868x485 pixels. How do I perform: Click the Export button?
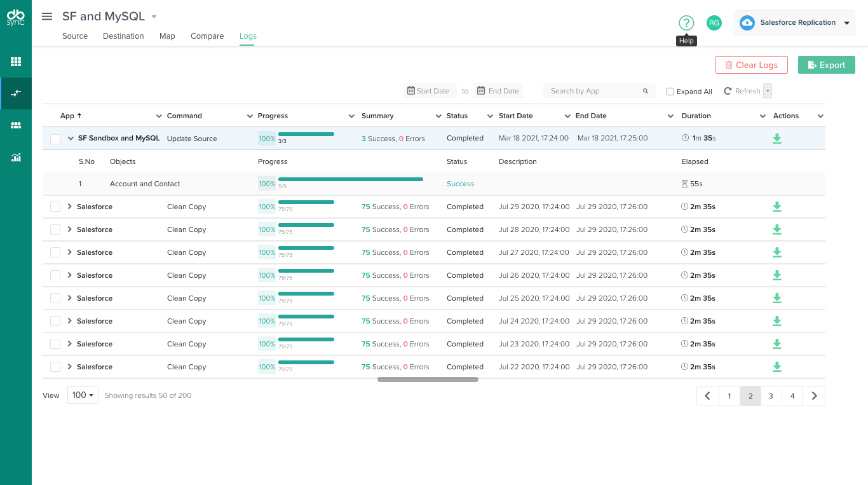pos(827,65)
